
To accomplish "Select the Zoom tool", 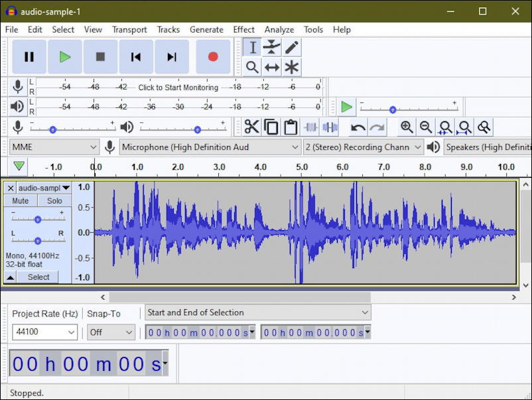I will 253,67.
